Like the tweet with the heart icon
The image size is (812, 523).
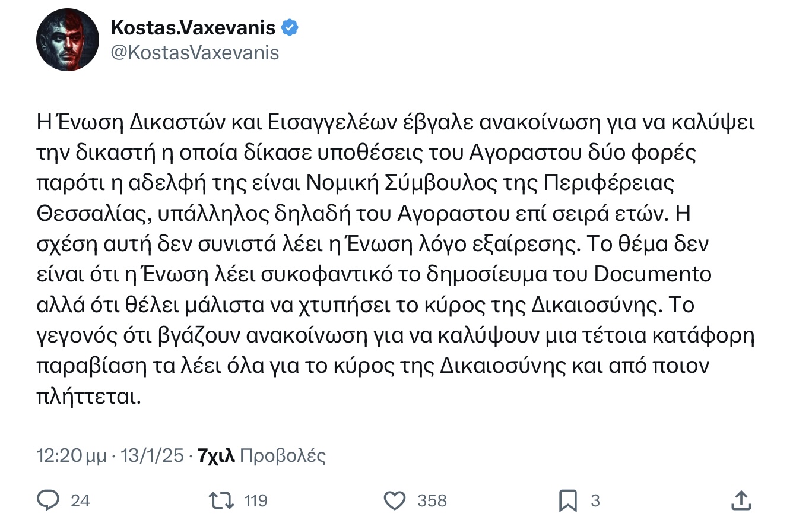click(x=394, y=500)
